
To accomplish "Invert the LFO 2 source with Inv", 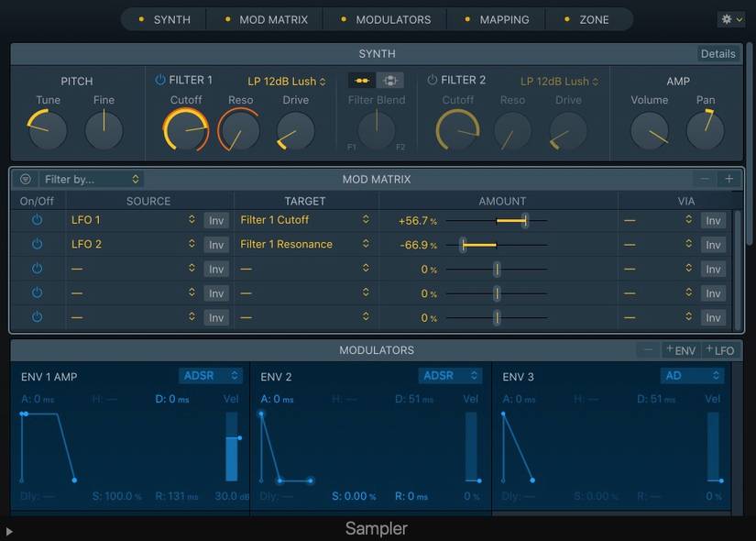I will click(x=215, y=244).
